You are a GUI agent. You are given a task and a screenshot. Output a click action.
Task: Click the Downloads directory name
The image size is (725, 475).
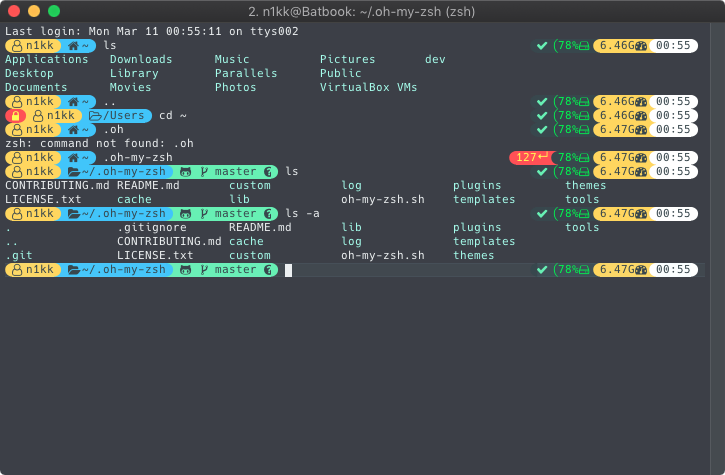point(141,60)
